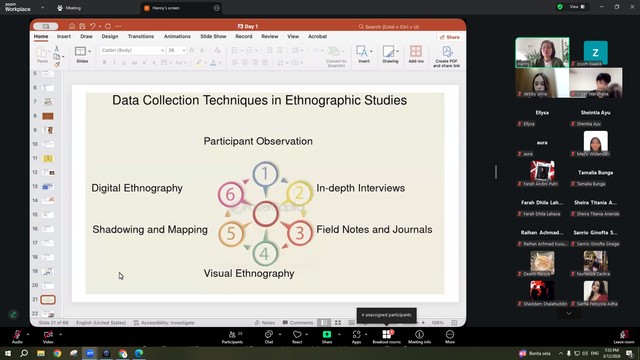Image resolution: width=640 pixels, height=360 pixels.
Task: Click Leave room
Action: tap(624, 337)
